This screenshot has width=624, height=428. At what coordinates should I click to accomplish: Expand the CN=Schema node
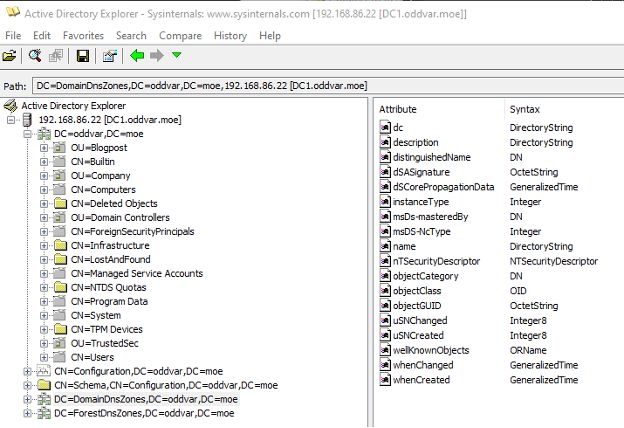coord(27,385)
